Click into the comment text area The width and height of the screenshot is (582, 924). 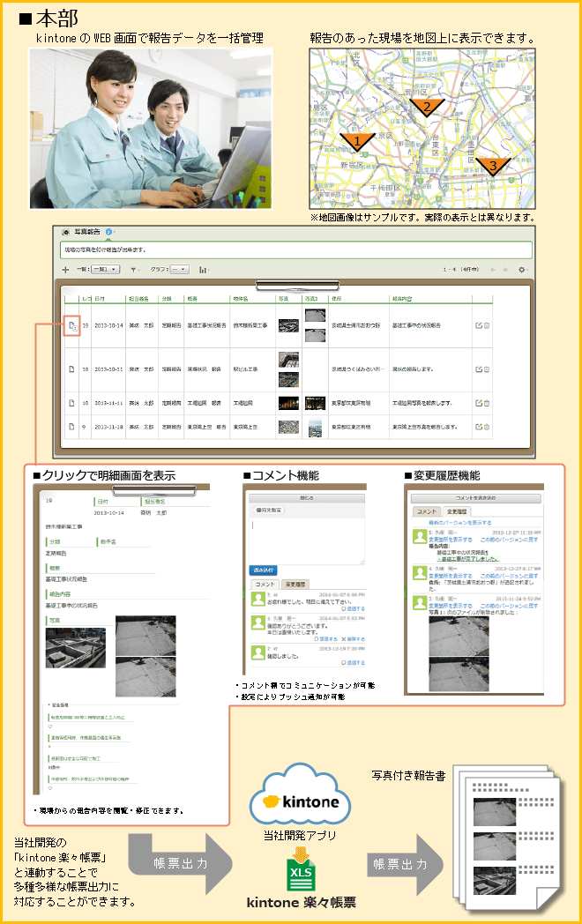pos(307,540)
